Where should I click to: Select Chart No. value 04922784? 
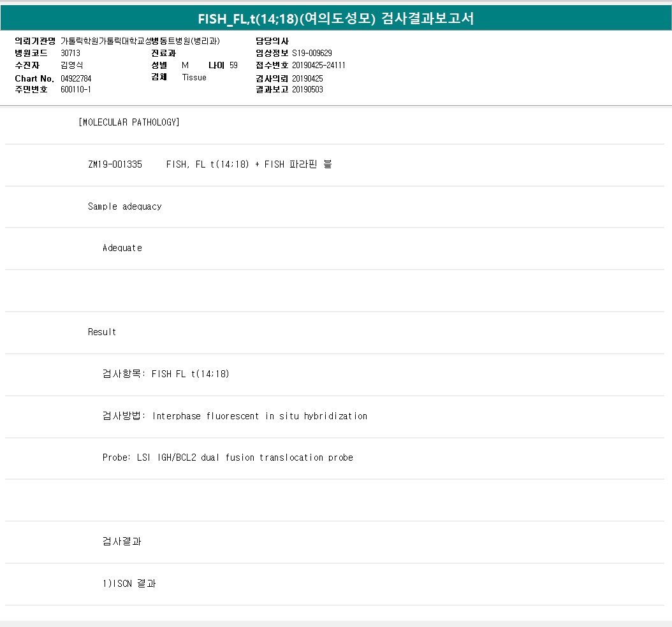[x=76, y=78]
